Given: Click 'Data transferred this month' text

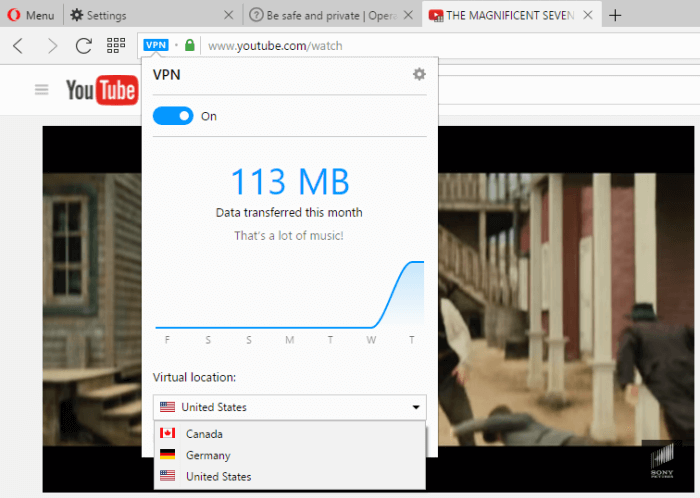Looking at the screenshot, I should tap(289, 212).
